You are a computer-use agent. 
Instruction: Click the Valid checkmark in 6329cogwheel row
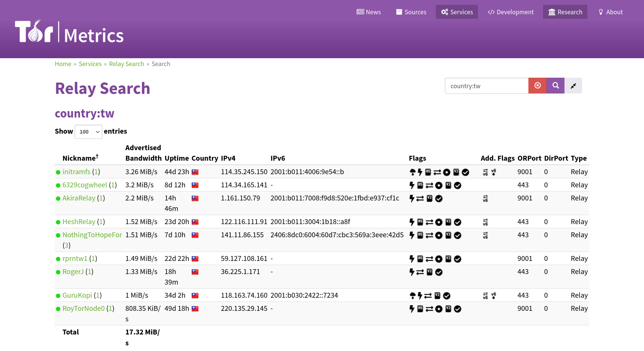point(458,185)
